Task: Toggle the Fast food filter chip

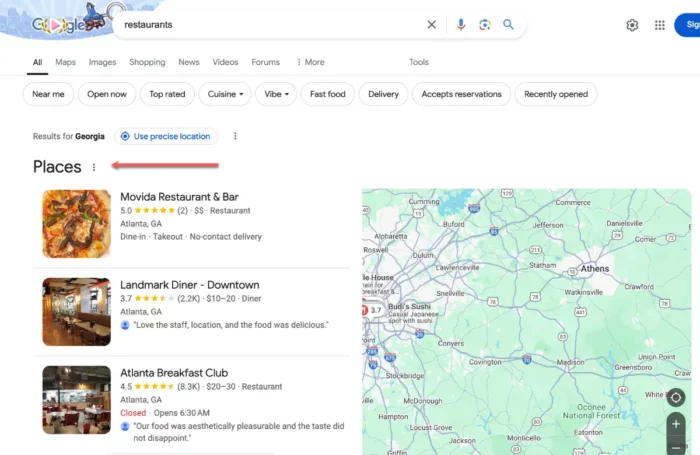Action: click(328, 94)
